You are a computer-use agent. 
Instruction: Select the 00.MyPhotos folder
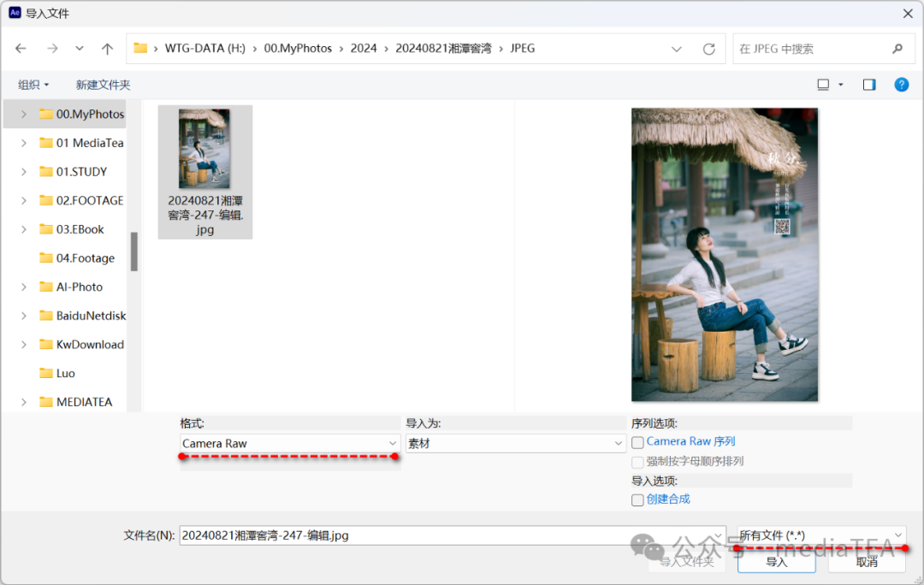(x=82, y=115)
